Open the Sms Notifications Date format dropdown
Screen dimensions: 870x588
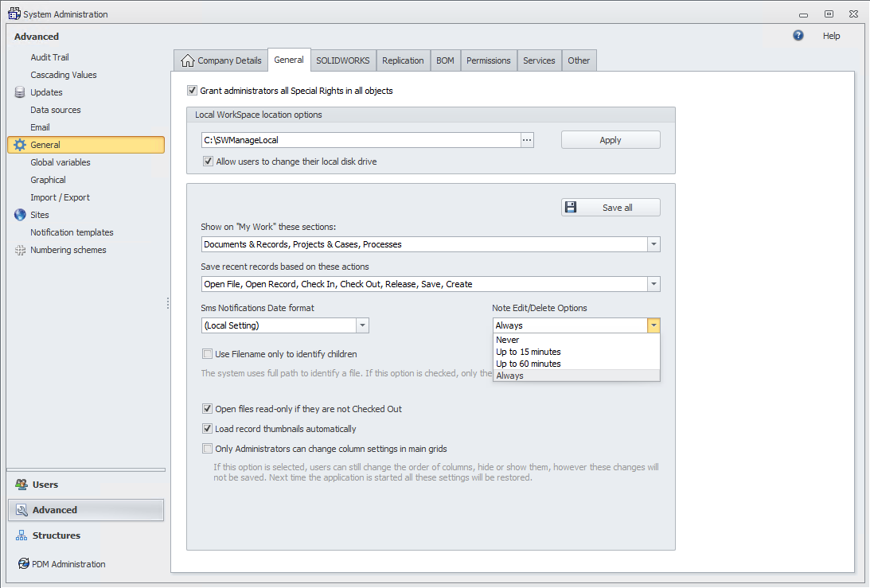click(x=362, y=325)
